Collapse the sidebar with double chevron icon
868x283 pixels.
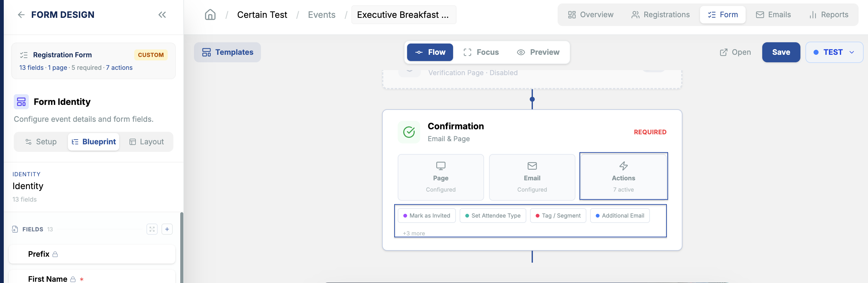(162, 15)
